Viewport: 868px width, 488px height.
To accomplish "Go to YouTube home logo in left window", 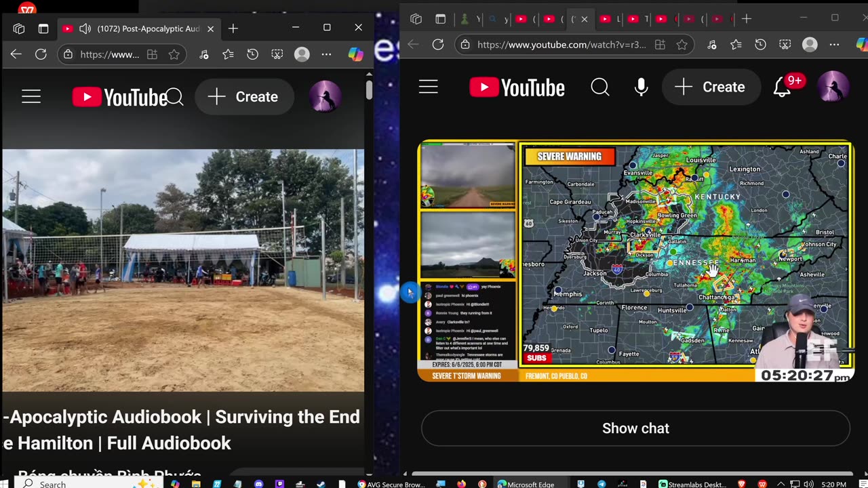I will [119, 97].
